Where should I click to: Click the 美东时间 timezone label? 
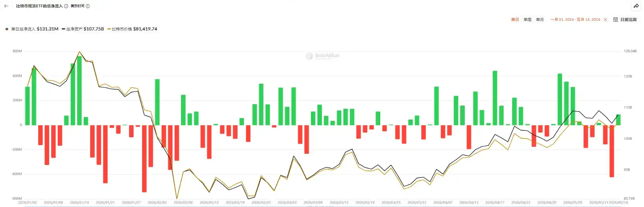point(78,6)
